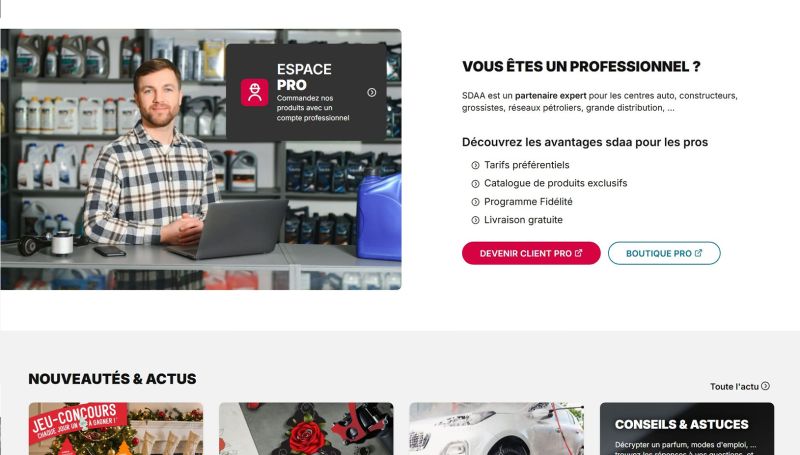The width and height of the screenshot is (800, 455).
Task: Open the red rose car mat thumbnail
Action: [306, 428]
